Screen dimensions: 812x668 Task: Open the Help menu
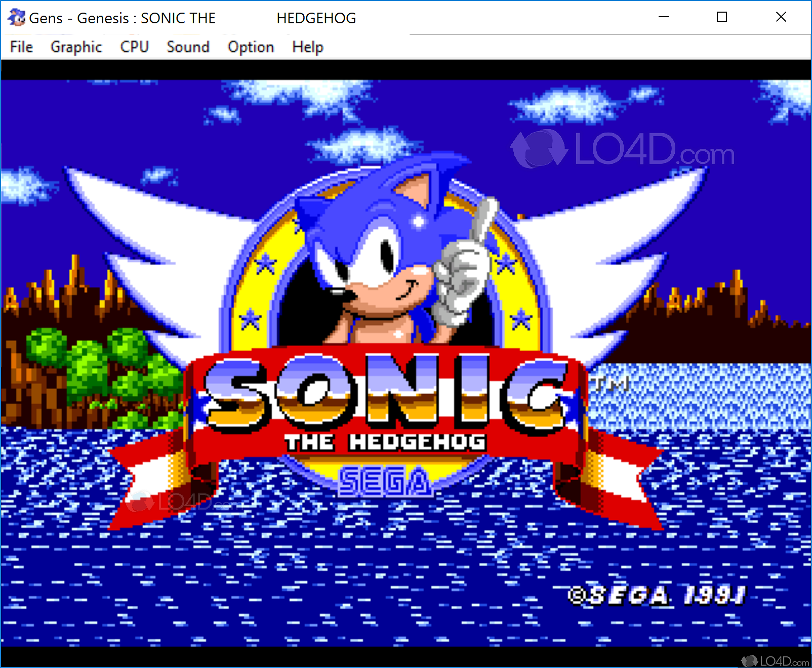[x=307, y=47]
